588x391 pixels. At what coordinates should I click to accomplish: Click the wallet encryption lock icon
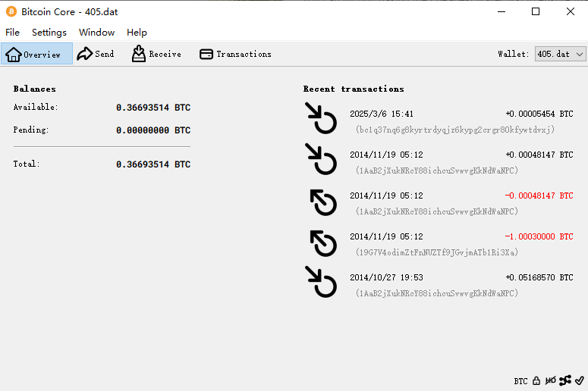coord(536,380)
